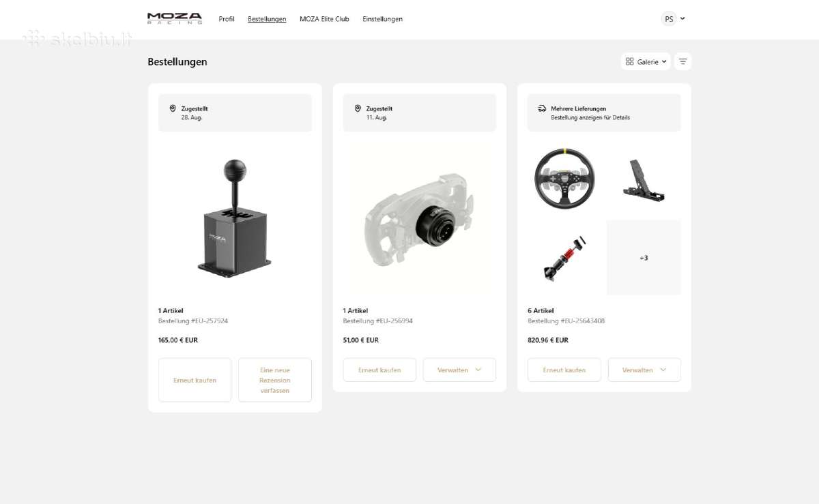Click the Bestellungen page heading
Viewport: 819px width, 504px height.
point(177,61)
